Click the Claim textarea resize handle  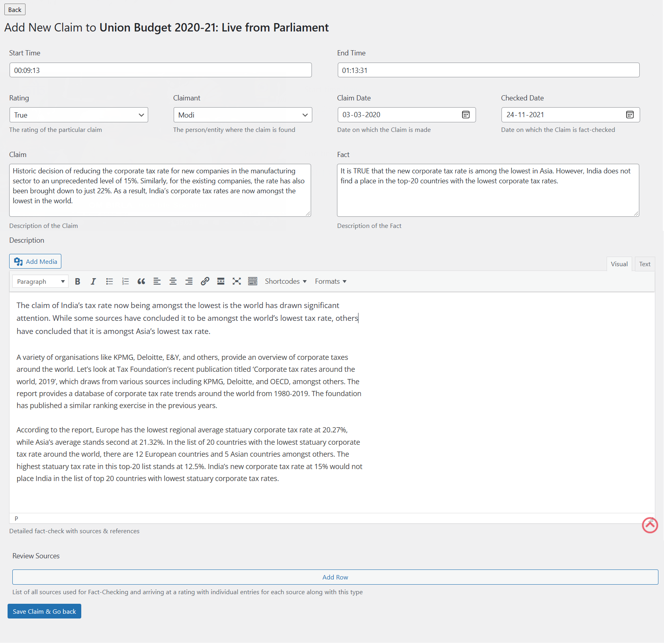tap(308, 214)
